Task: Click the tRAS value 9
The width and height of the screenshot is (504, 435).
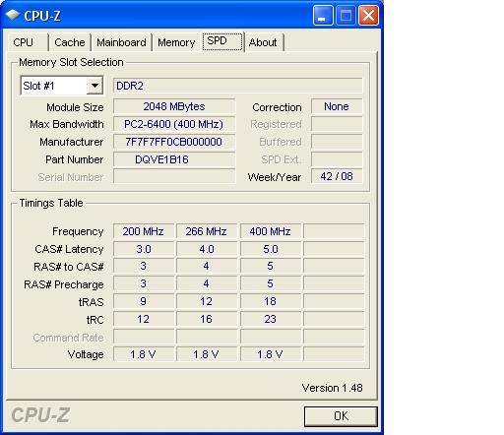Action: (144, 301)
